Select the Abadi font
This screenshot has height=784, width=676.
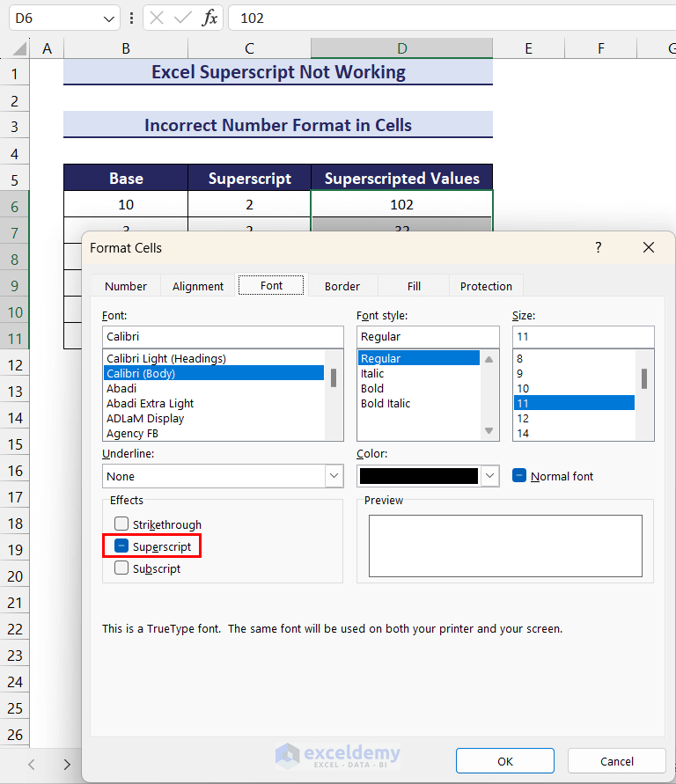pyautogui.click(x=214, y=389)
